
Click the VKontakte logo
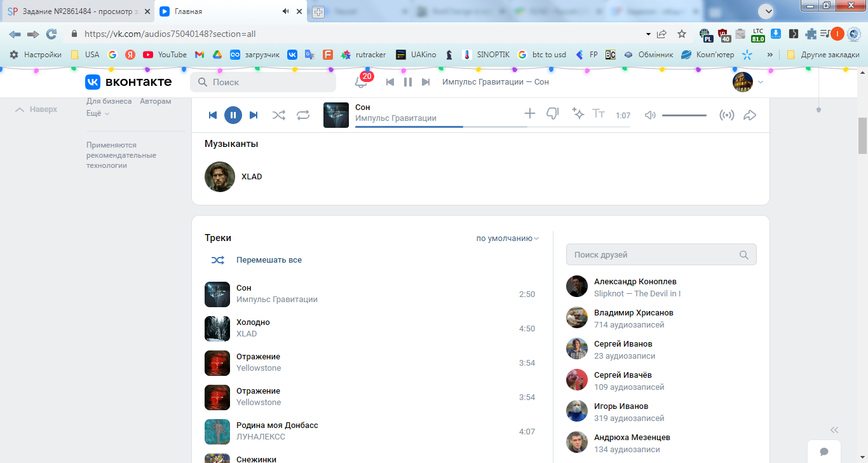click(128, 82)
